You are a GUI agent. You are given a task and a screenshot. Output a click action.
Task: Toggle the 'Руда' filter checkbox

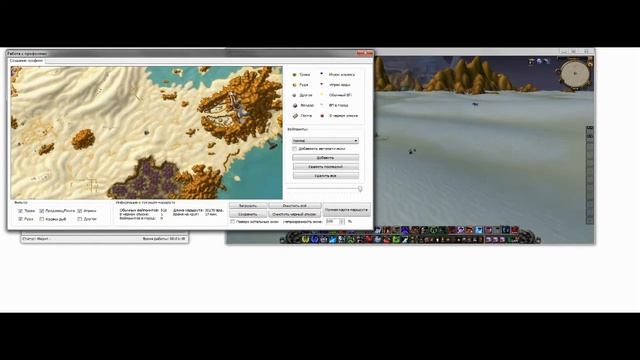[20, 219]
